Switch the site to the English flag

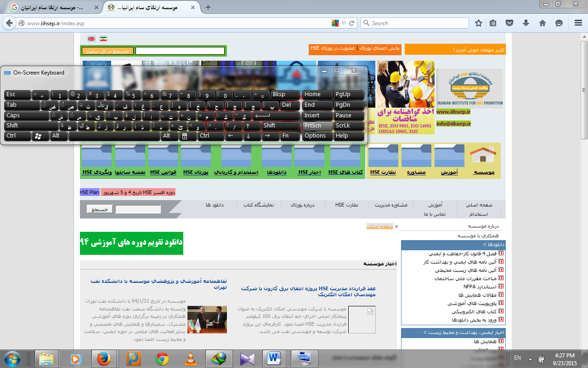point(91,39)
